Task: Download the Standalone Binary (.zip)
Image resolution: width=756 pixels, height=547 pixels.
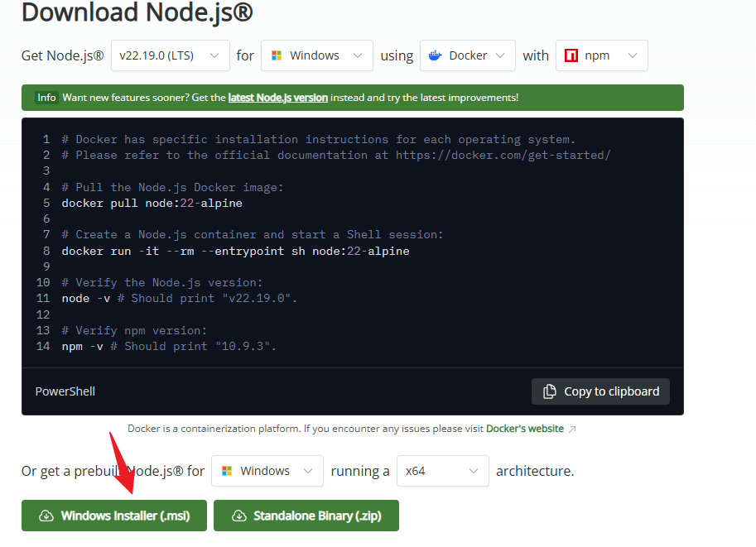Action: (x=306, y=516)
